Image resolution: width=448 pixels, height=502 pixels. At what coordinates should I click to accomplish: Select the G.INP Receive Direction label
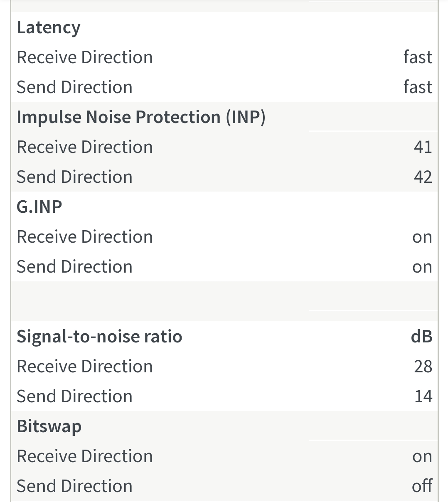click(x=85, y=237)
